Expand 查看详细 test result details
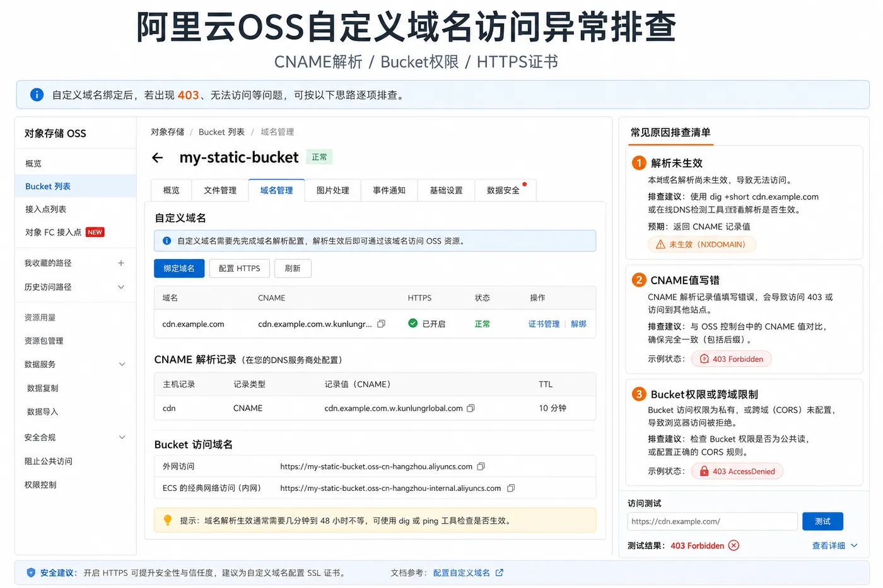883x588 pixels. [835, 546]
